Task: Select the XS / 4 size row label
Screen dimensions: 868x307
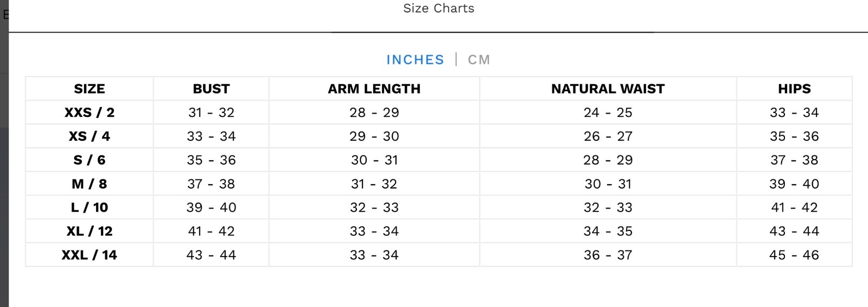Action: (90, 136)
